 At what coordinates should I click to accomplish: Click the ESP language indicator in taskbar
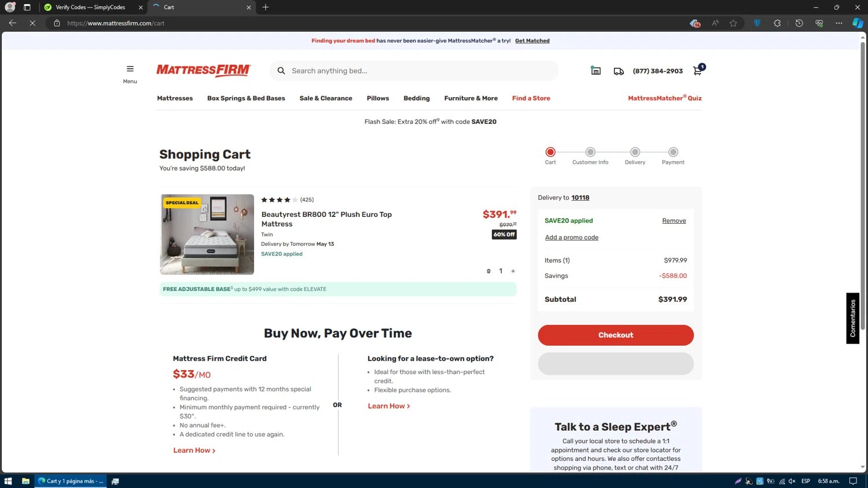point(806,481)
